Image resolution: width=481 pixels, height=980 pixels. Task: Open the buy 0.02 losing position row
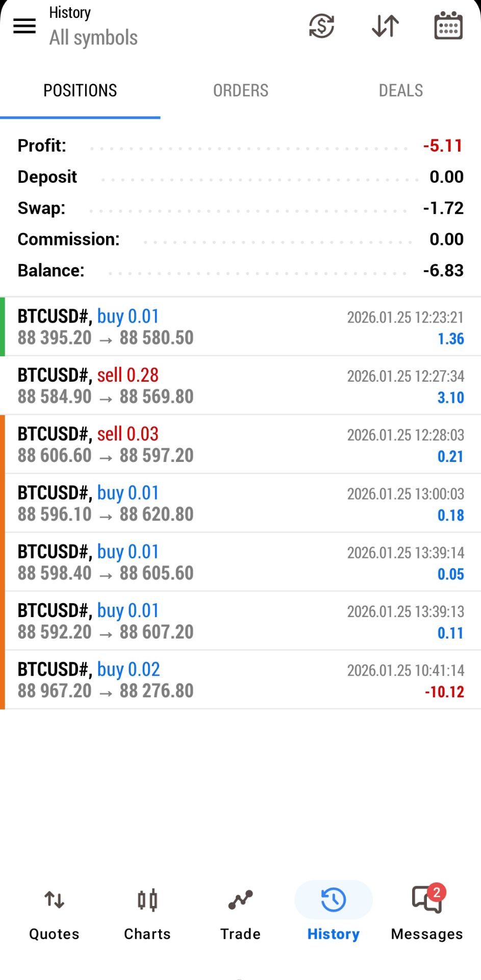click(240, 679)
